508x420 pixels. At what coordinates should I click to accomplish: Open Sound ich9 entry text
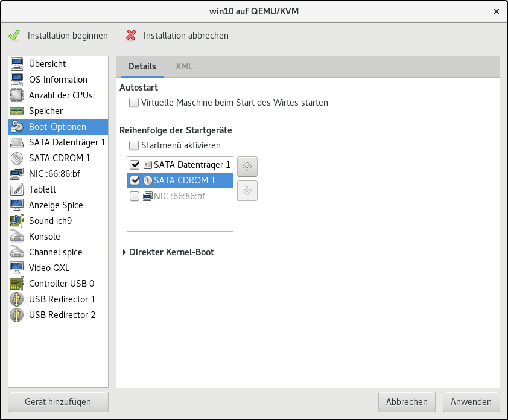point(51,221)
